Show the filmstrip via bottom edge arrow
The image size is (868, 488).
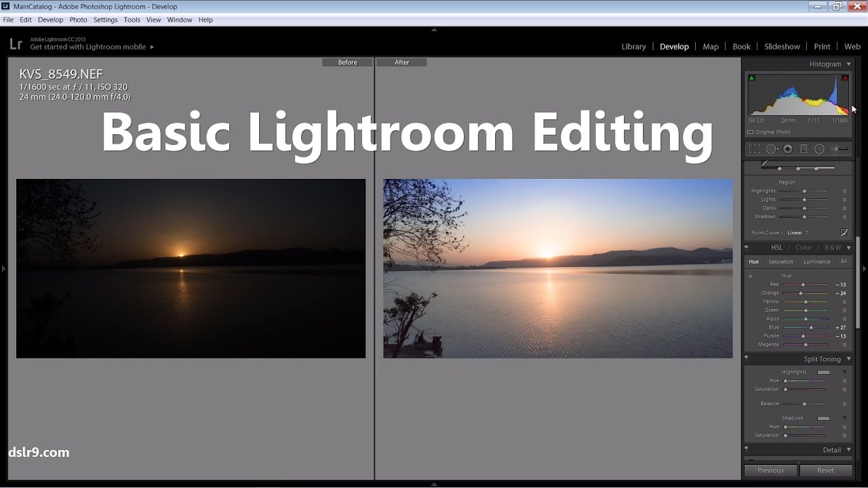point(434,485)
